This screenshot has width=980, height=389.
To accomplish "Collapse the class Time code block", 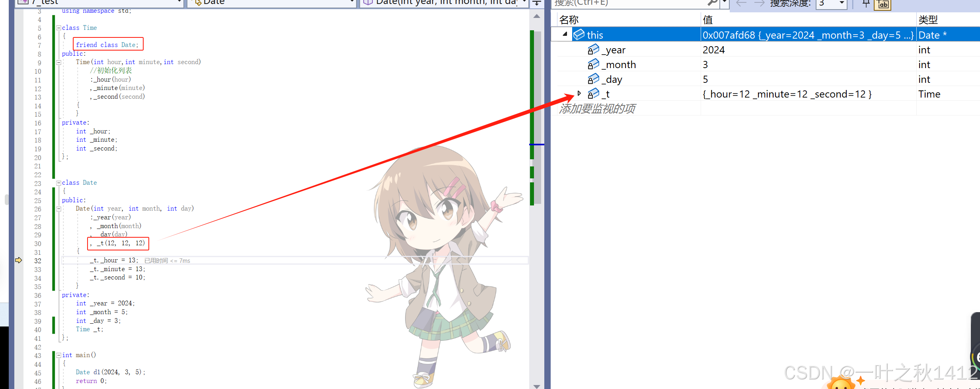I will point(58,28).
